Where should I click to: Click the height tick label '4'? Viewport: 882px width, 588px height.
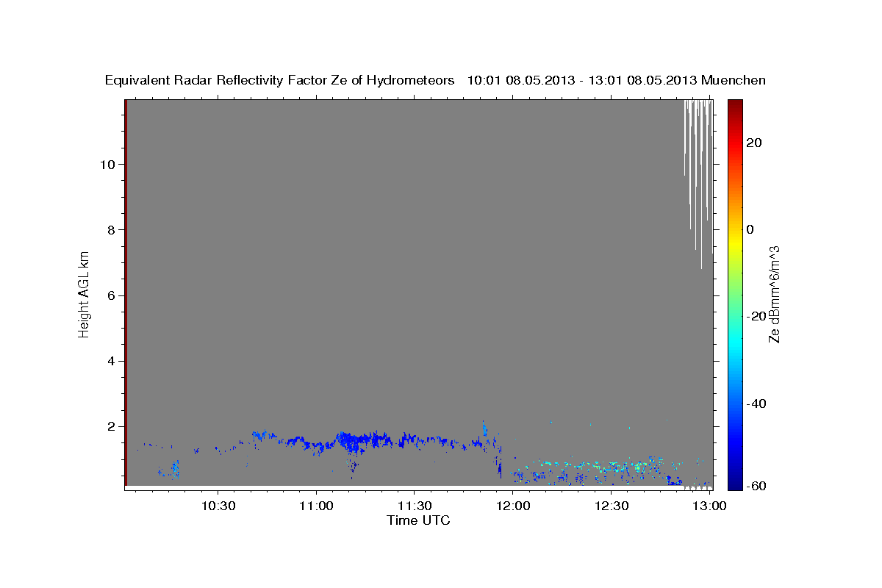coord(110,361)
